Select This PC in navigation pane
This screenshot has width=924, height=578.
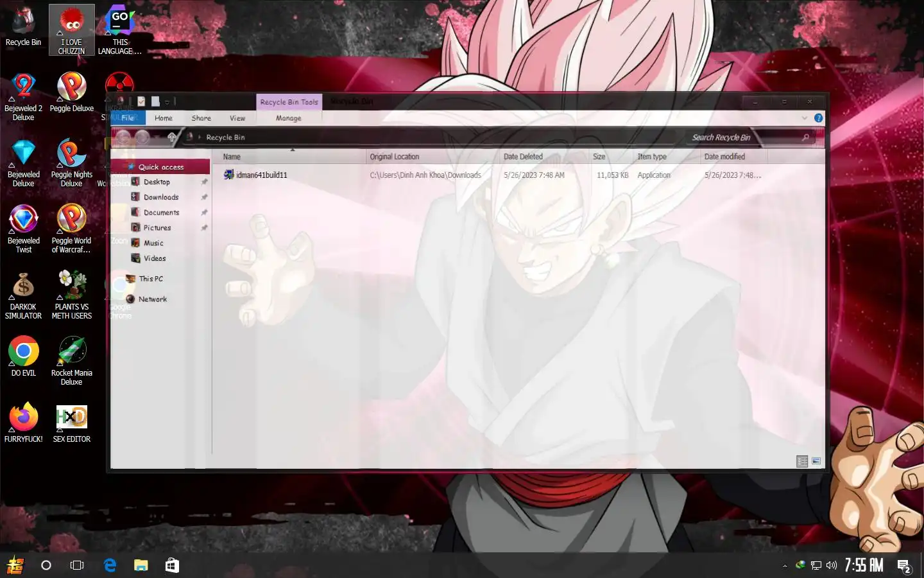click(151, 279)
